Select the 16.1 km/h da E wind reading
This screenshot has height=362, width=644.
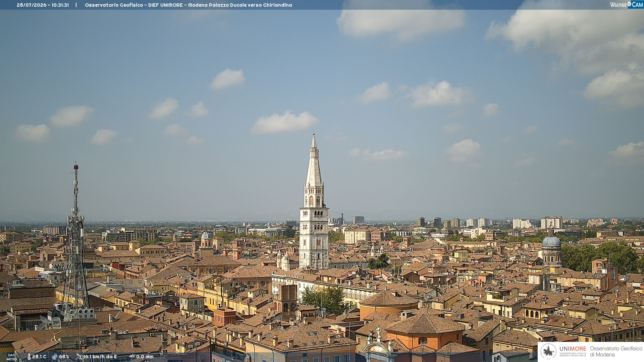pyautogui.click(x=100, y=357)
